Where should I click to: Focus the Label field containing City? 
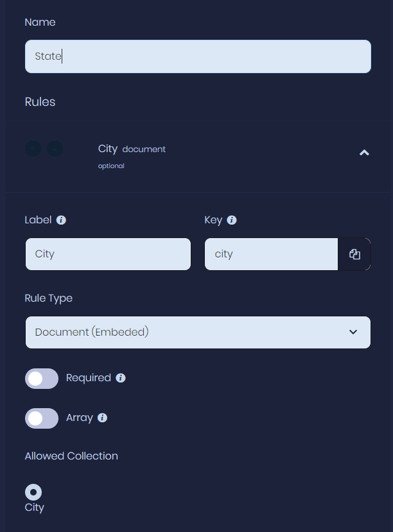pos(107,254)
